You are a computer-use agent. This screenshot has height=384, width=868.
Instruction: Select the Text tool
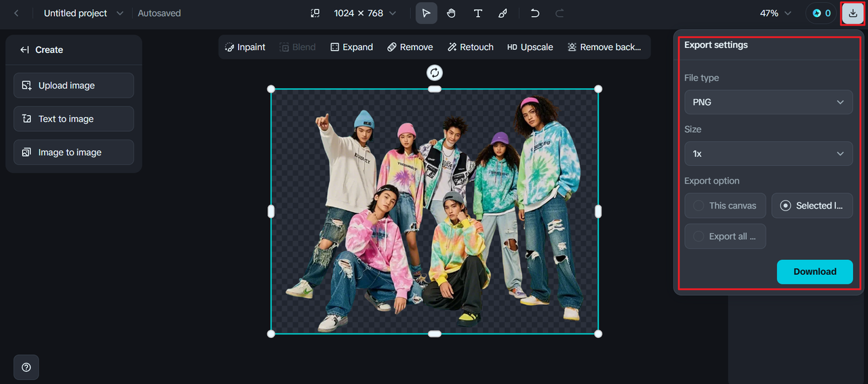point(477,13)
